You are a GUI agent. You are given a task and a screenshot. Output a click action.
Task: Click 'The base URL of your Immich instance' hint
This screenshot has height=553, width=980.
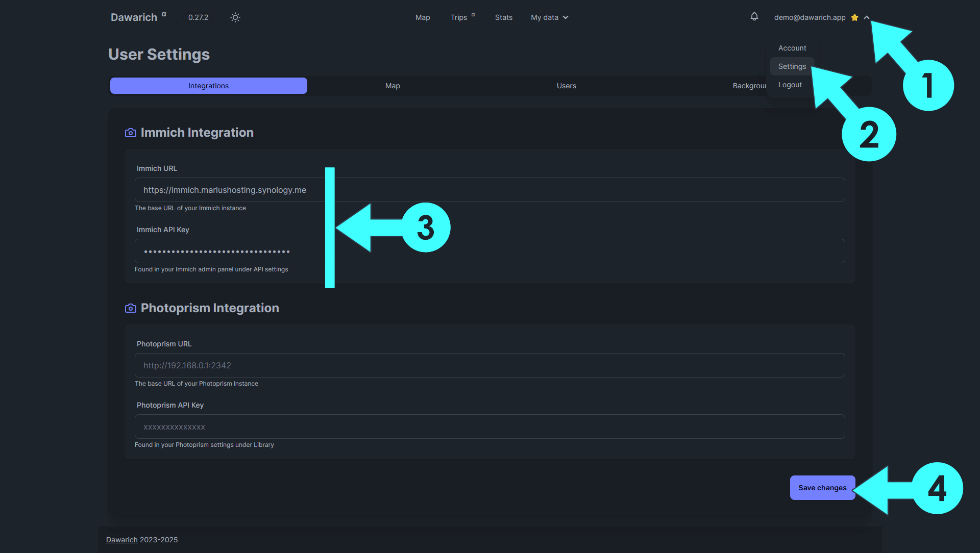pyautogui.click(x=190, y=208)
